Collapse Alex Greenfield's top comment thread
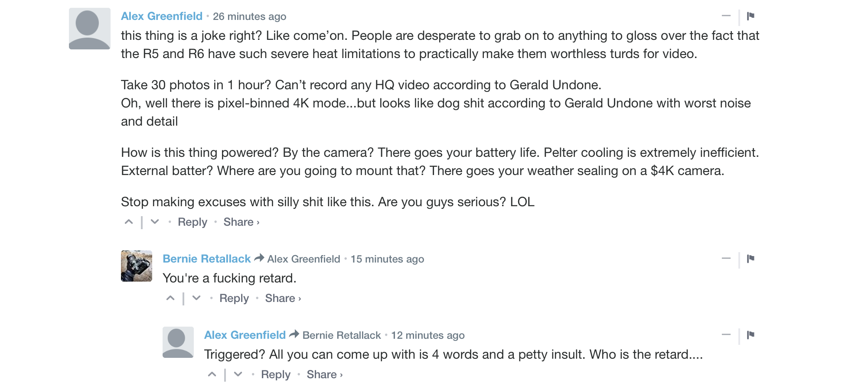This screenshot has height=386, width=868. [x=726, y=16]
